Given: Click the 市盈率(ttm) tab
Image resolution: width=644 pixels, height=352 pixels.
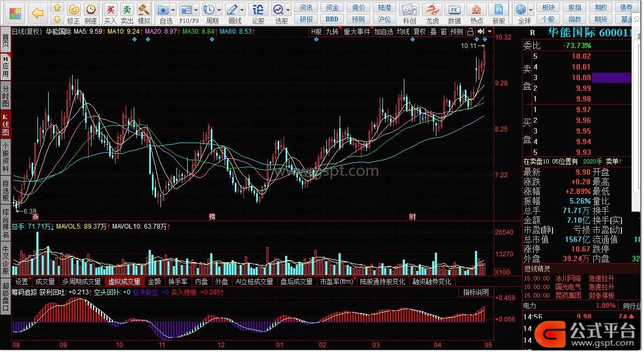Looking at the screenshot, I should pyautogui.click(x=337, y=281).
